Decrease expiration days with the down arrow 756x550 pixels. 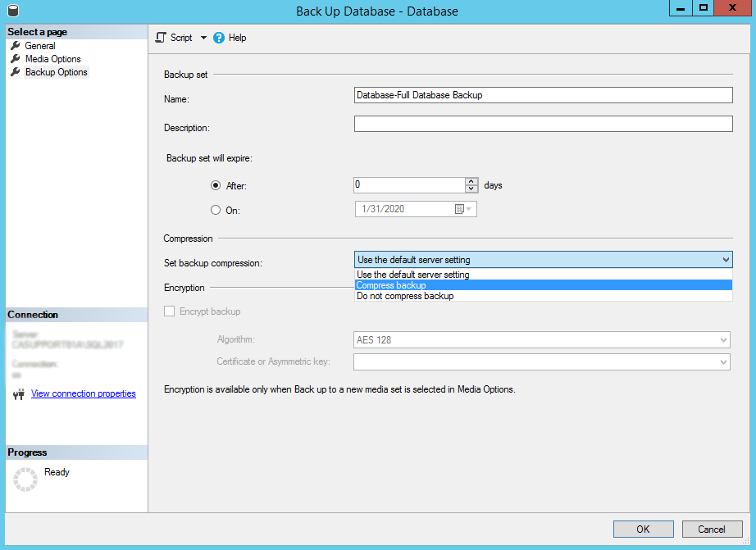pos(471,189)
